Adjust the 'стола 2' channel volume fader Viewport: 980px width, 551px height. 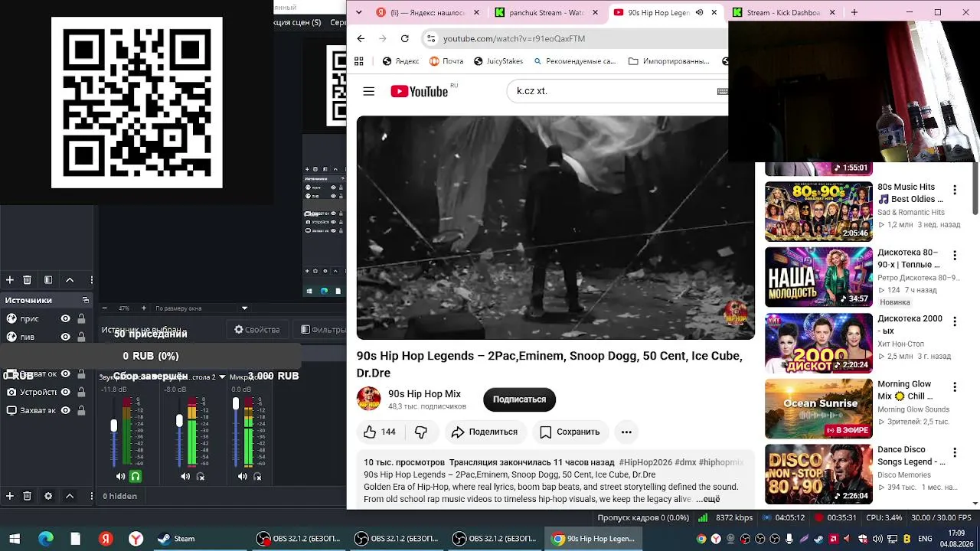179,421
